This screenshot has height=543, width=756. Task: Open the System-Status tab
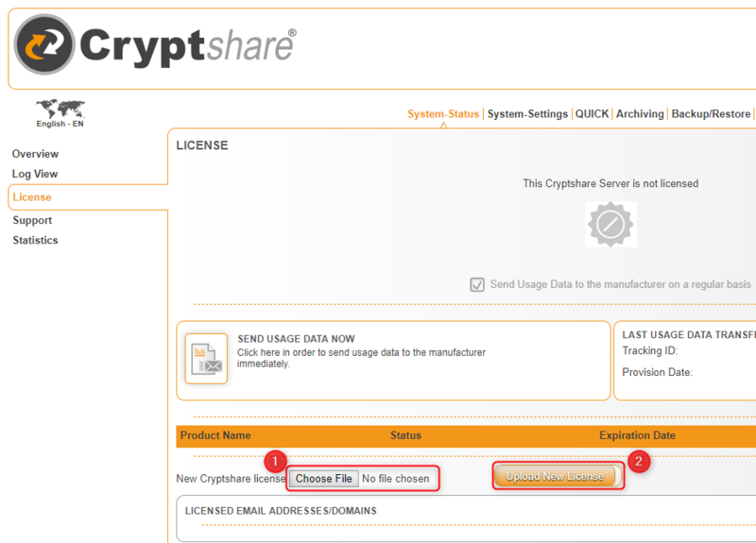(x=443, y=114)
